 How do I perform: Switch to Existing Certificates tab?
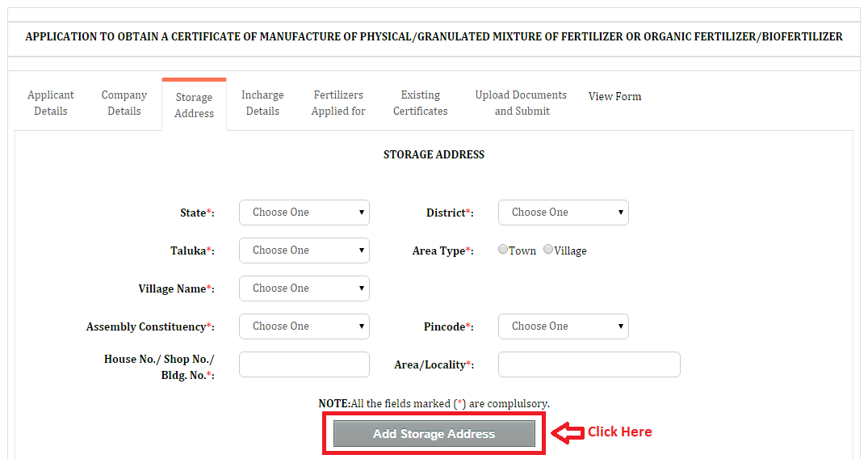click(420, 103)
